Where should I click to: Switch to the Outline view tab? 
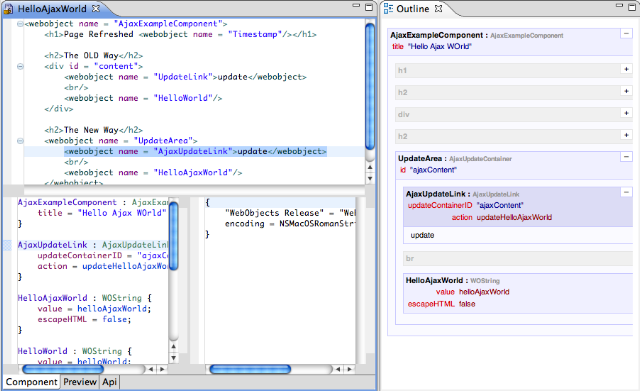pyautogui.click(x=413, y=9)
